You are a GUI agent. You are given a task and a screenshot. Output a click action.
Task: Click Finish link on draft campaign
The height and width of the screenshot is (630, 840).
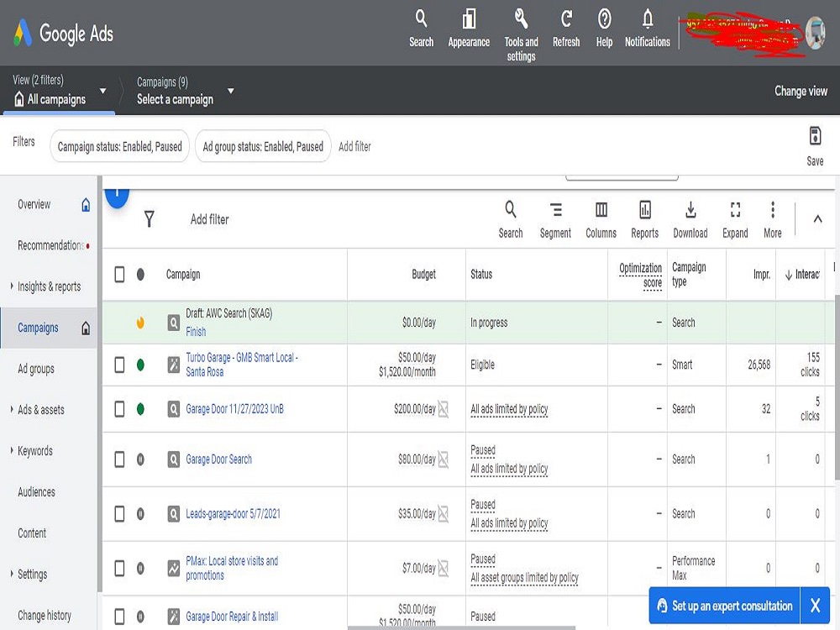(x=196, y=332)
